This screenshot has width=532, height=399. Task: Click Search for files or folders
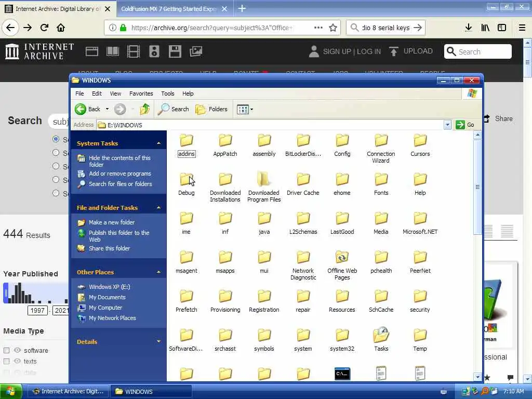tap(121, 184)
